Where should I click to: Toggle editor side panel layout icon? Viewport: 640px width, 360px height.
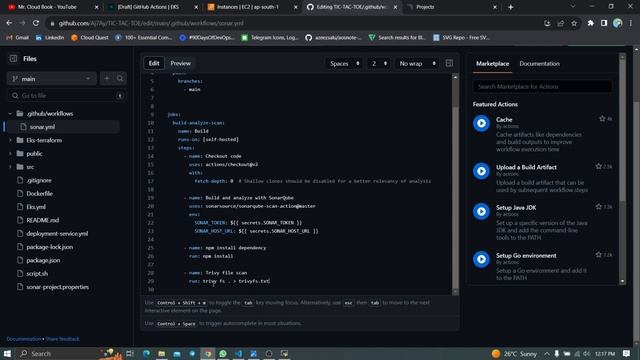point(449,63)
